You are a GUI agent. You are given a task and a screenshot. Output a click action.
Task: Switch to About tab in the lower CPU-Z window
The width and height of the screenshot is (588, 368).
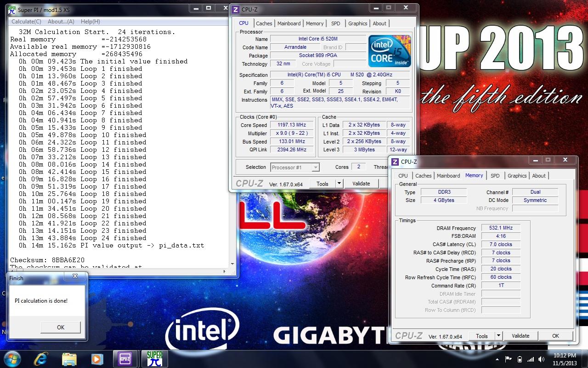(x=539, y=176)
